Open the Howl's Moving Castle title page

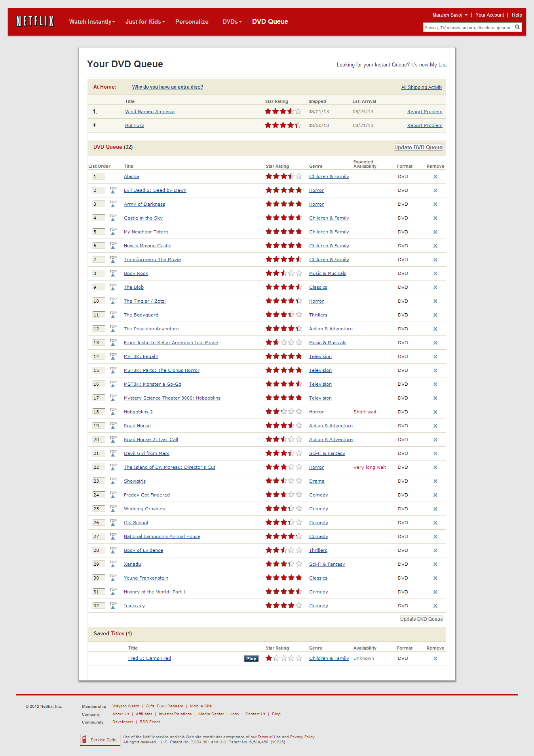click(x=148, y=246)
